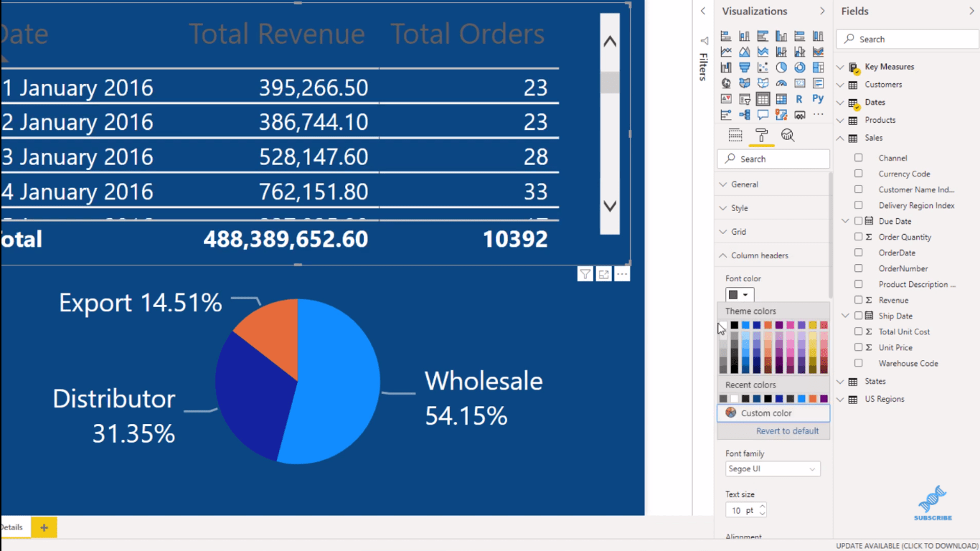Expand the Filters pane arrow
Image resolution: width=980 pixels, height=551 pixels.
tap(703, 11)
